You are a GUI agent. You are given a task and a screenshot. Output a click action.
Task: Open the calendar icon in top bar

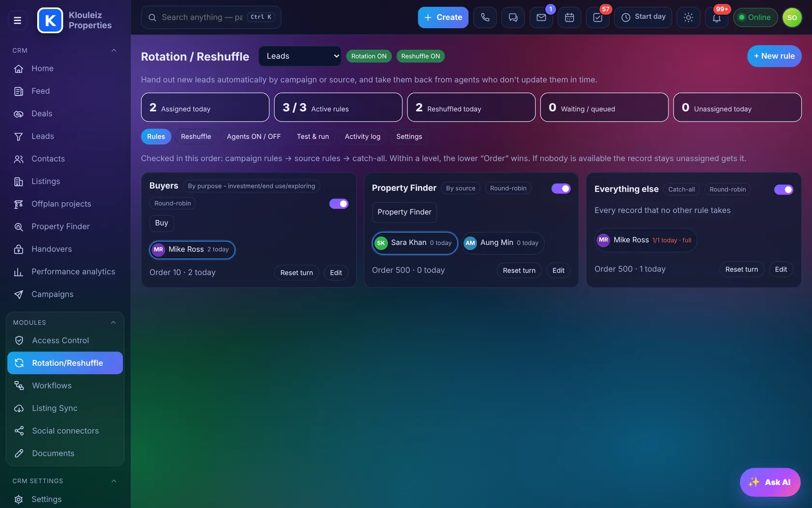[569, 17]
